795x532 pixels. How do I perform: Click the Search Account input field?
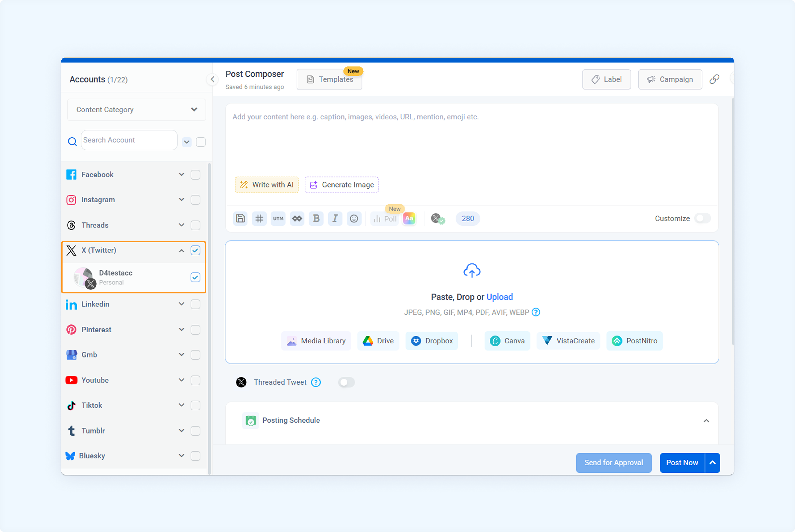[x=129, y=140]
